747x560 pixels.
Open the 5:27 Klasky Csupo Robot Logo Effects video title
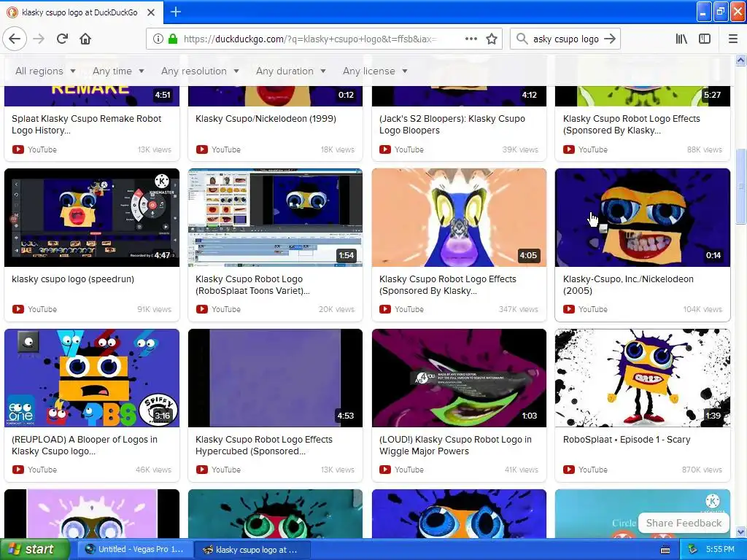coord(631,124)
